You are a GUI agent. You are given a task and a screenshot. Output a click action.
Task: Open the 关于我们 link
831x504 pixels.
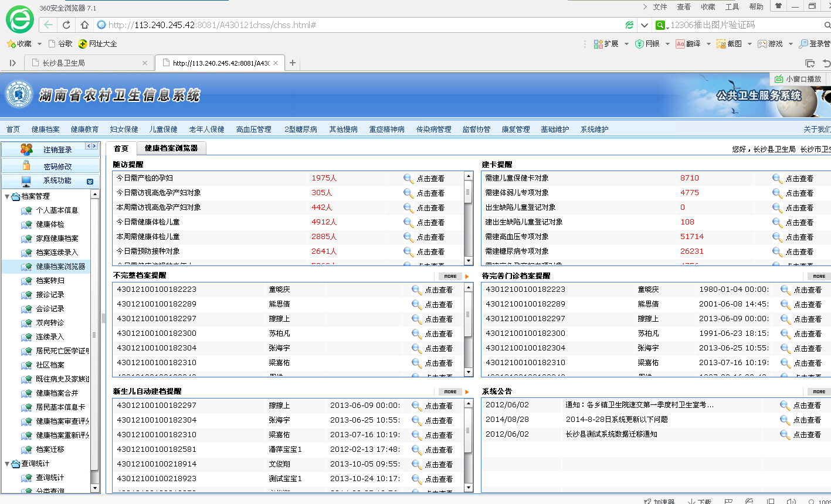(x=817, y=130)
